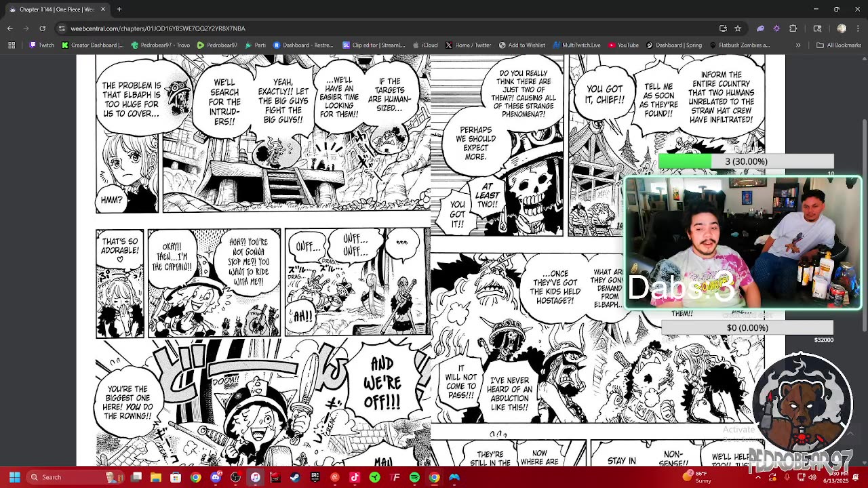Open the Windows Start menu

pyautogui.click(x=14, y=477)
